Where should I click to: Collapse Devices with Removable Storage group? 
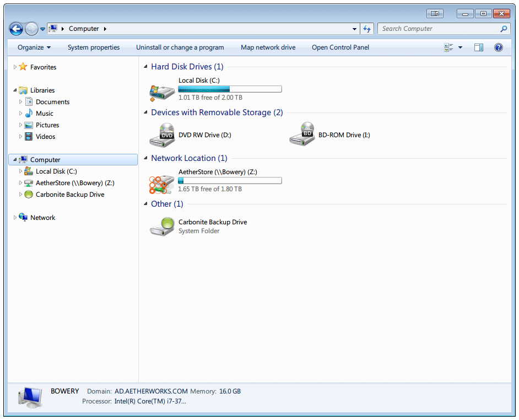pyautogui.click(x=145, y=112)
